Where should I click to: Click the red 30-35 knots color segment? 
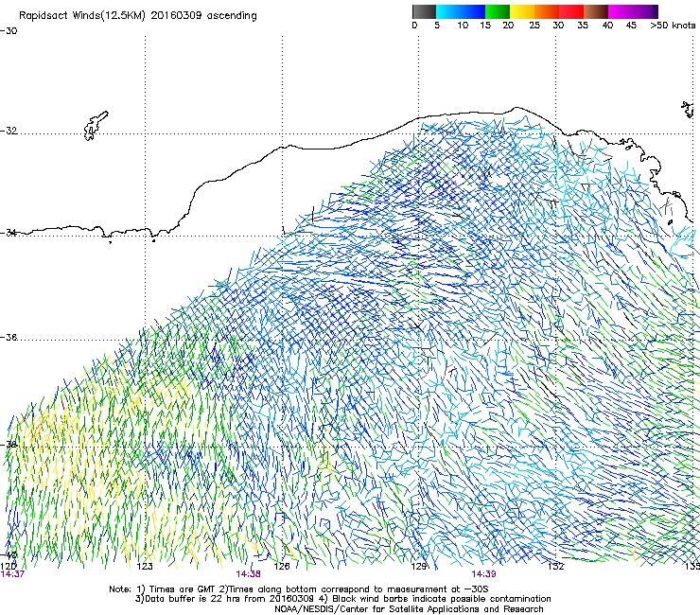tap(571, 11)
